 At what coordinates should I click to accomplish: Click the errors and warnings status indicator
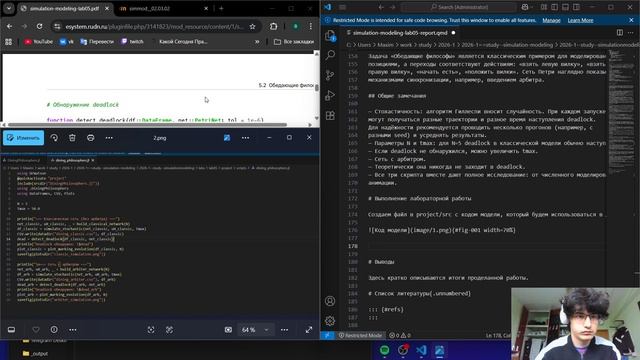click(x=400, y=335)
